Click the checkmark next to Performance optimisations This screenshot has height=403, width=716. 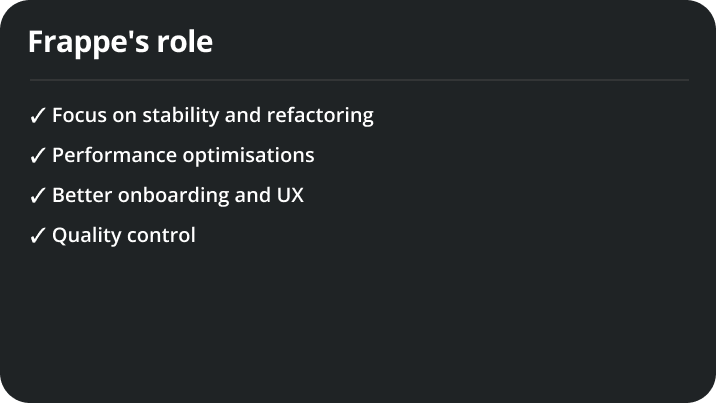tap(37, 157)
